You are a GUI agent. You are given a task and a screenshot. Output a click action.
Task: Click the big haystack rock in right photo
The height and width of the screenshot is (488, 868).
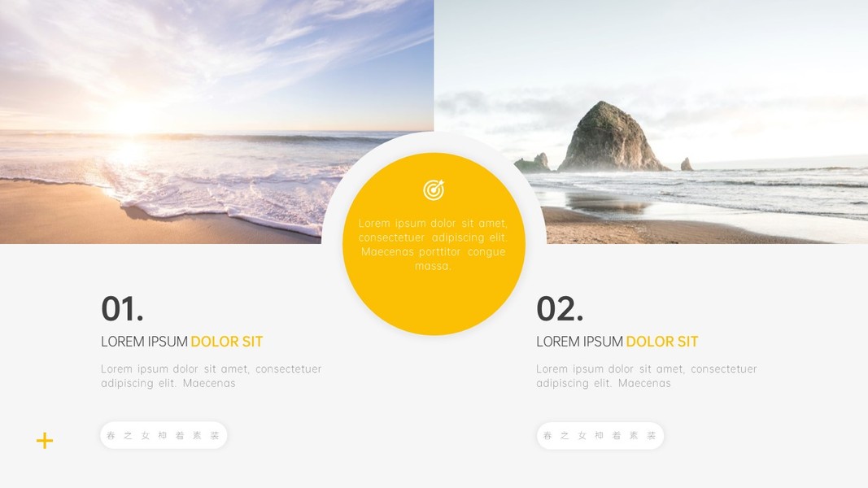pos(611,137)
